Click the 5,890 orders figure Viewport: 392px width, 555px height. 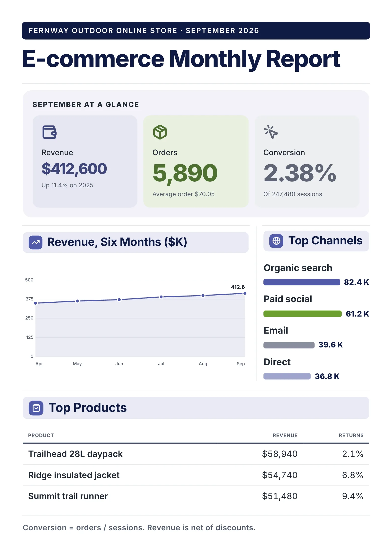coord(185,173)
